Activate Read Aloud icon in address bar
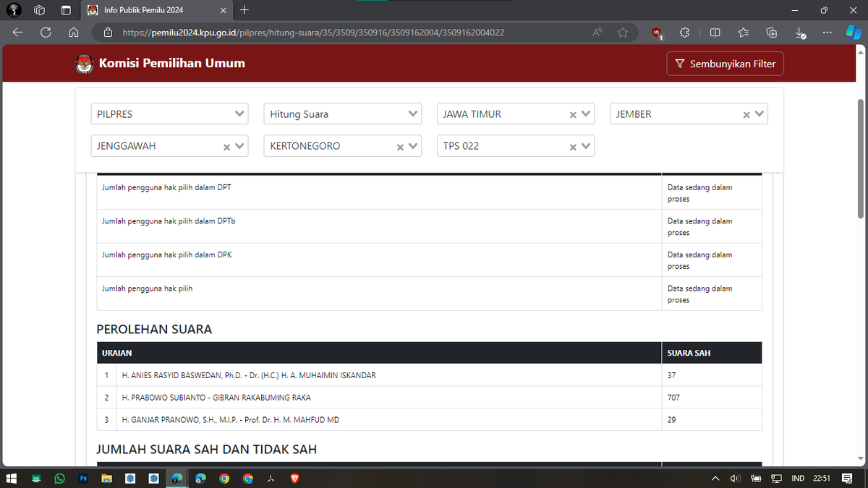868x488 pixels. (x=597, y=32)
